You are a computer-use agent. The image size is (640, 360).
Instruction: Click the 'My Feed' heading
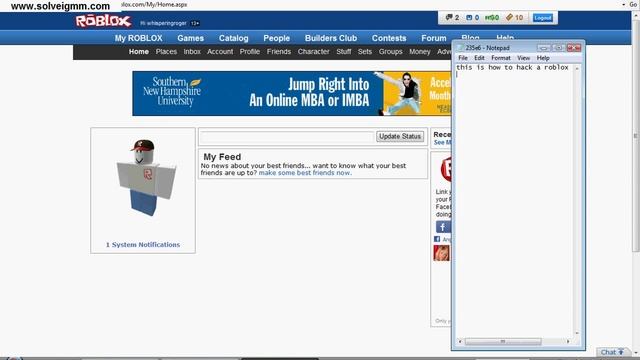point(222,157)
